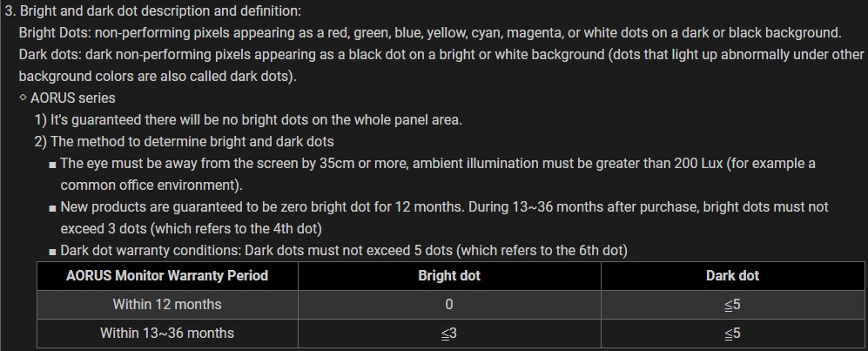
Task: Click the dark dot "≦5" cell for 13~36 months
Action: [732, 333]
